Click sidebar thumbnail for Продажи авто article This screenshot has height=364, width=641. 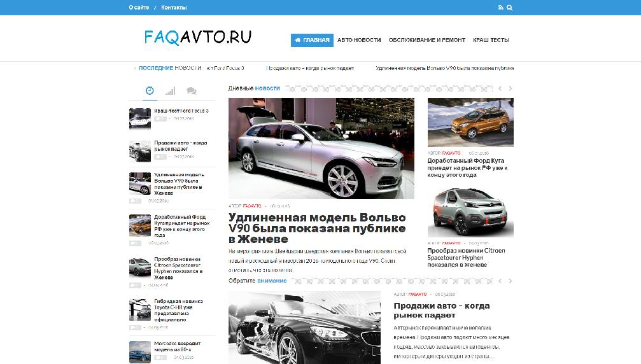click(x=140, y=151)
